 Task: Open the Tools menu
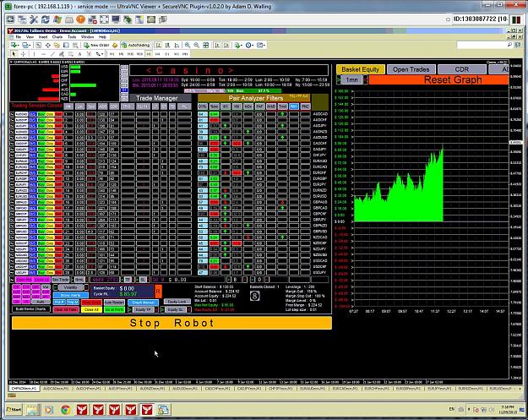72,36
